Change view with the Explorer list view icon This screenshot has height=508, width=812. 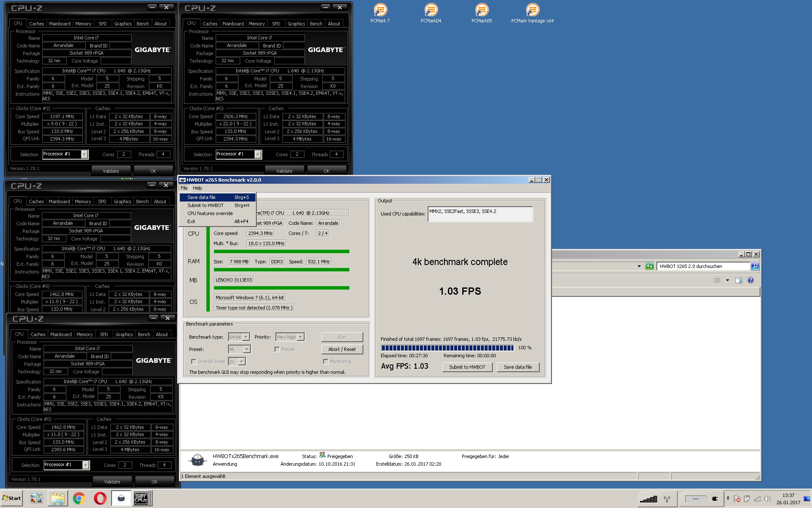[717, 280]
